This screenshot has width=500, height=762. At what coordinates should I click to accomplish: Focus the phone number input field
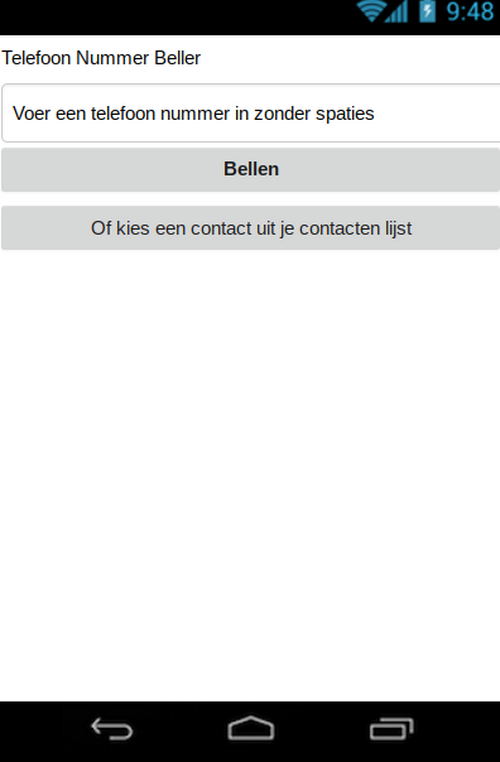pos(251,113)
